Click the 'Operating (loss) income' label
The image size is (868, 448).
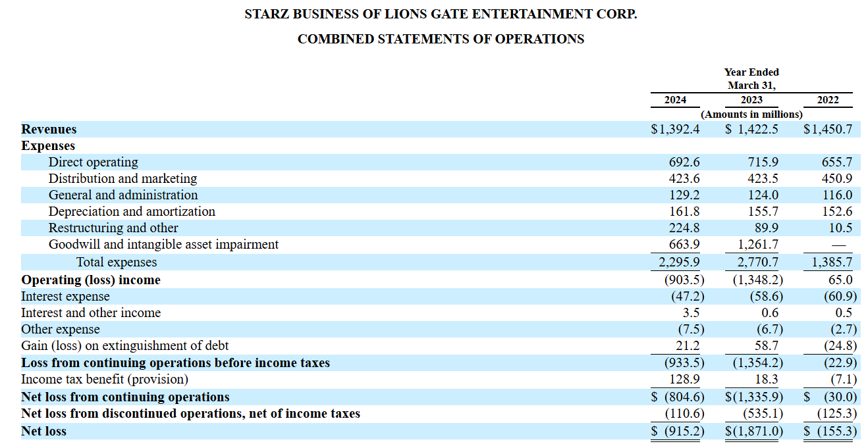91,280
